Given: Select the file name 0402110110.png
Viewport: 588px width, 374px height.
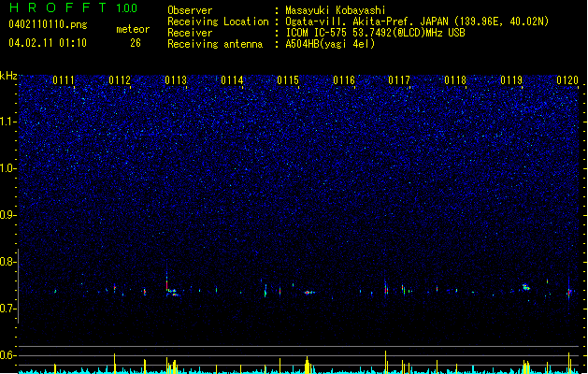Looking at the screenshot, I should (48, 24).
